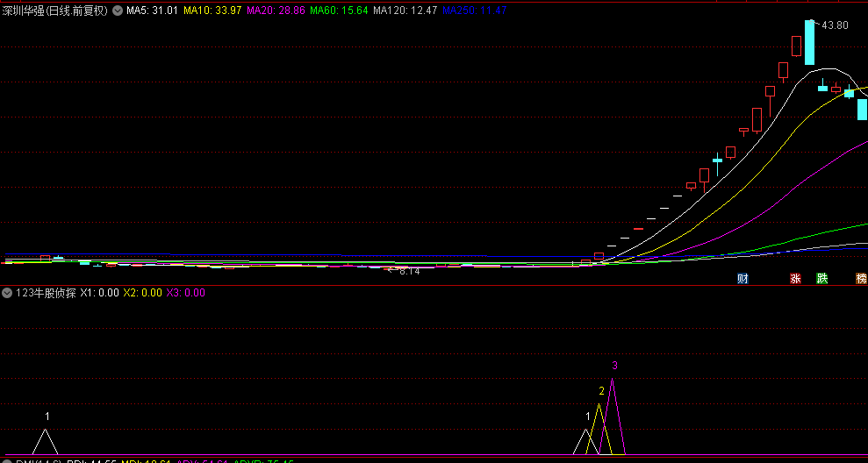Click the 43.80 high price label
The width and height of the screenshot is (868, 463).
click(x=835, y=25)
